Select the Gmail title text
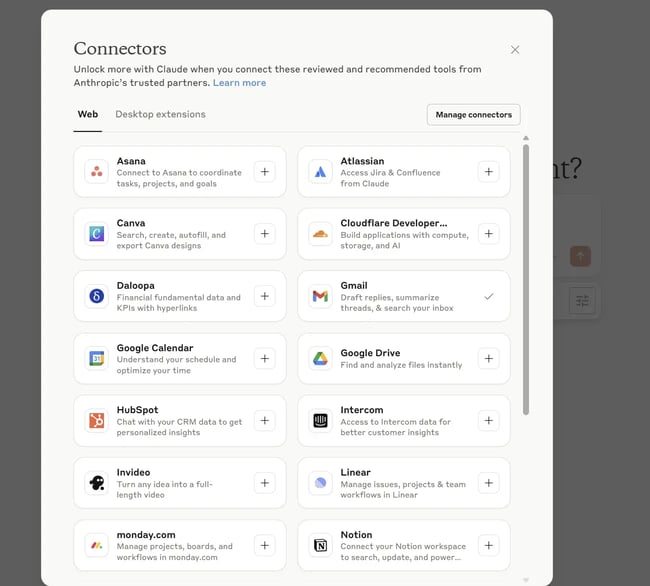650x586 pixels. (354, 286)
